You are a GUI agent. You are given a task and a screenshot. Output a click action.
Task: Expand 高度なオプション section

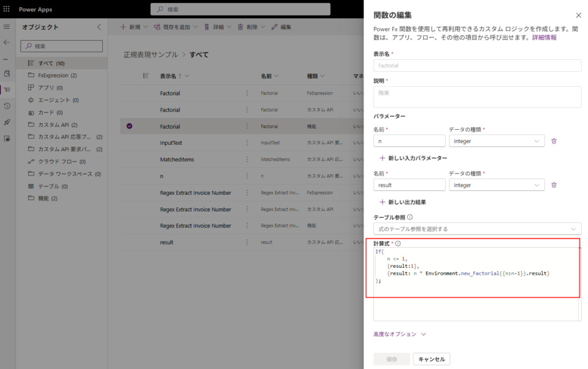pos(400,334)
